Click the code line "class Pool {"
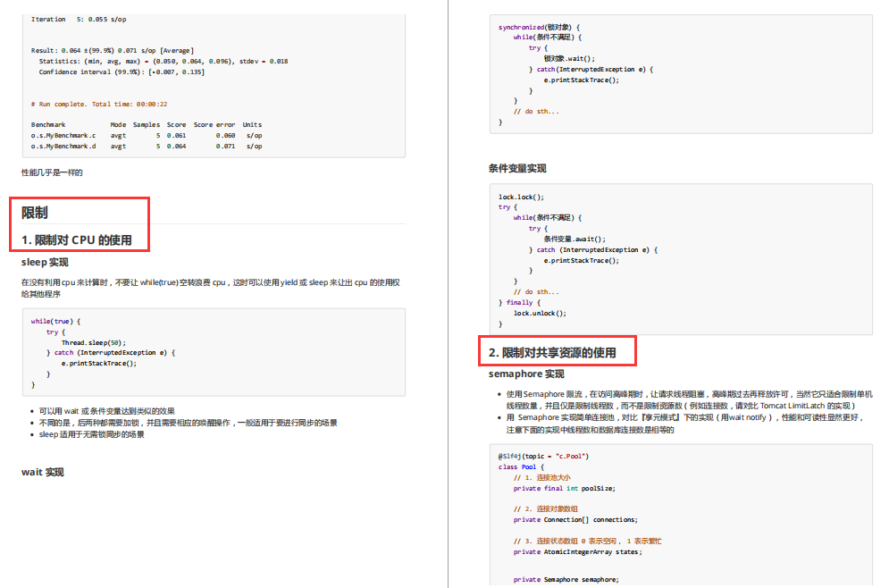889x588 pixels. [521, 467]
